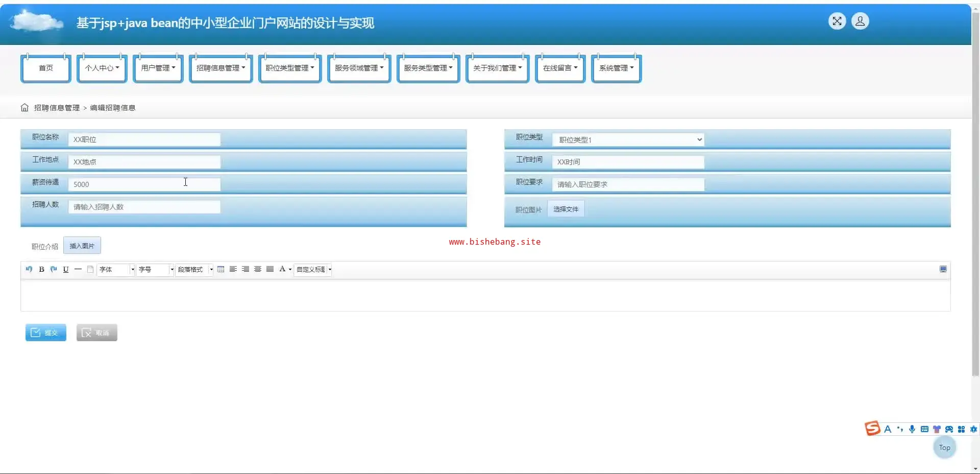The image size is (980, 474).
Task: Open the 首页 home menu
Action: tap(46, 68)
